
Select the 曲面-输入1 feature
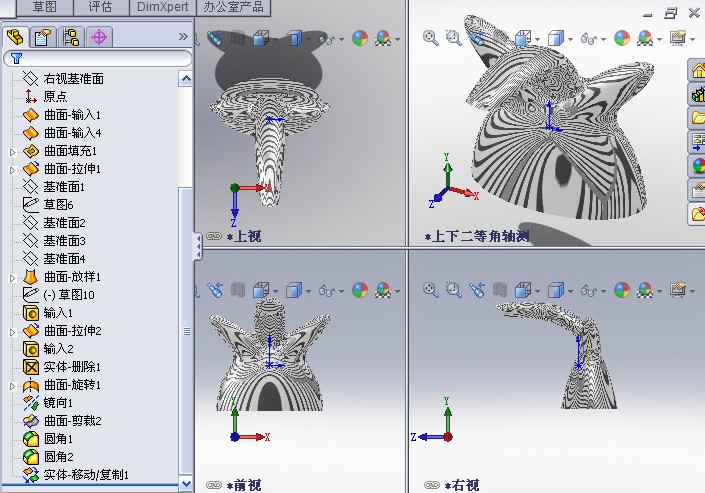(72, 115)
